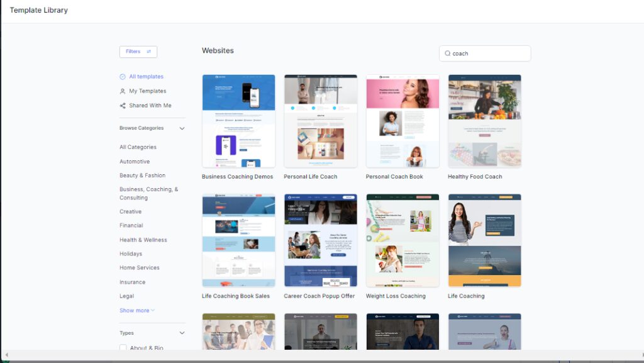The width and height of the screenshot is (644, 363).
Task: Collapse the Browse Categories section
Action: coord(182,128)
